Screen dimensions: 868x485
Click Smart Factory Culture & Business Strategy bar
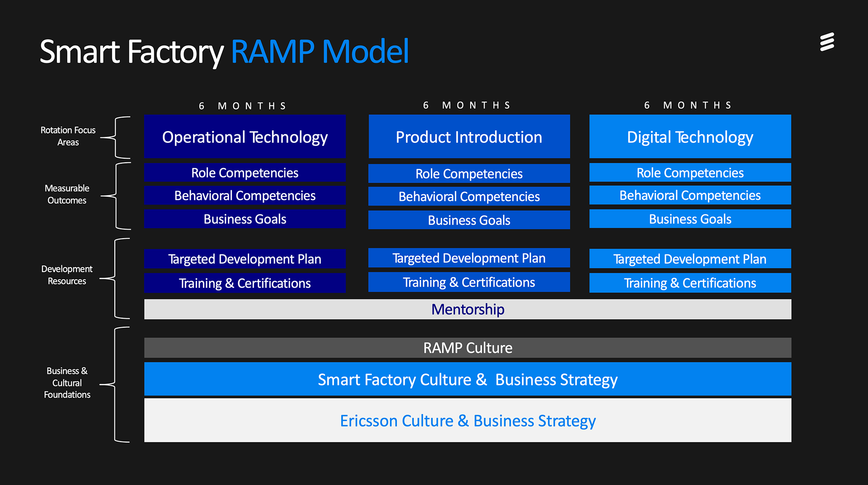(x=468, y=379)
